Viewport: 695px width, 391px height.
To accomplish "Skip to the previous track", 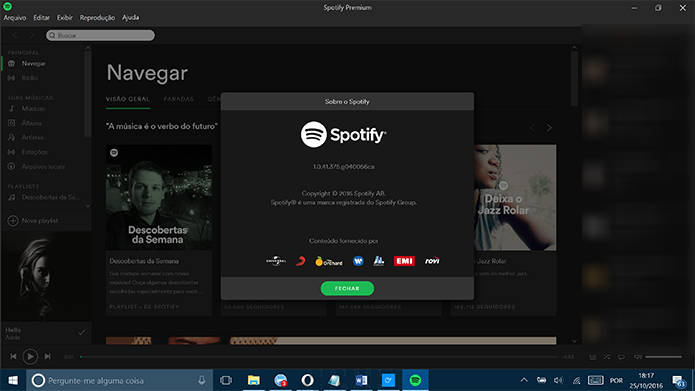I will (13, 356).
